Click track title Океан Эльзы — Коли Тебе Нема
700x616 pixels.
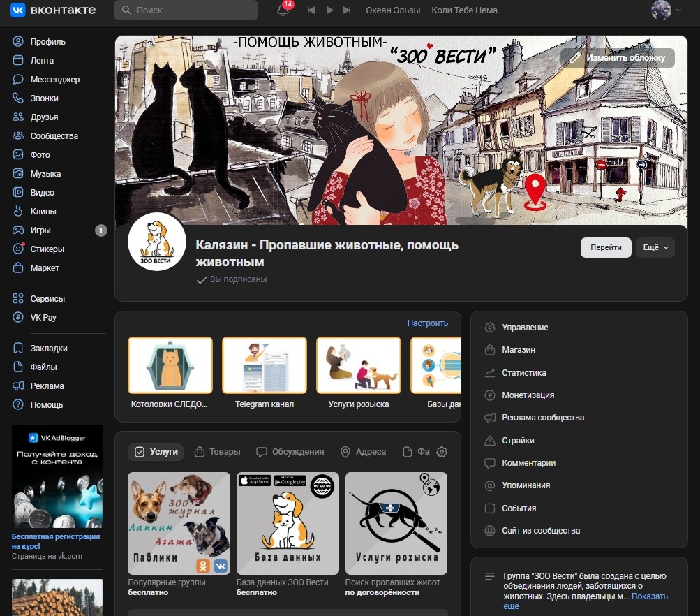point(431,10)
